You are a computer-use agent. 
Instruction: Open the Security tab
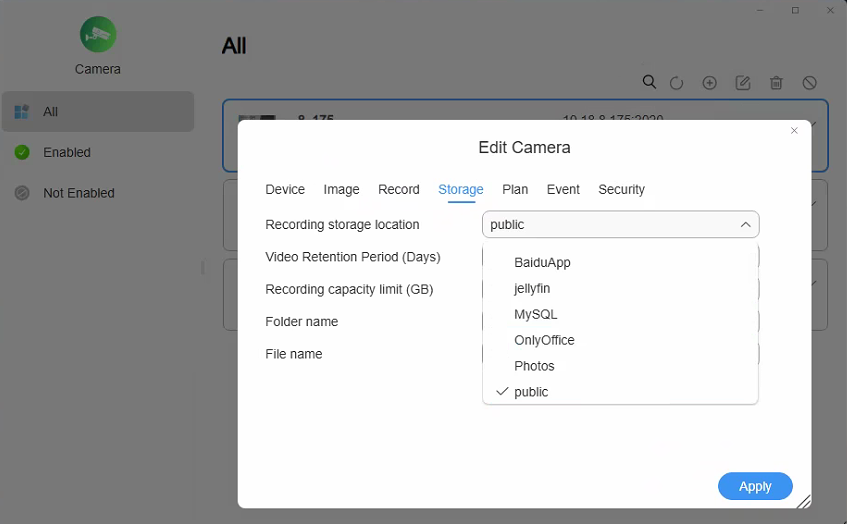tap(621, 189)
